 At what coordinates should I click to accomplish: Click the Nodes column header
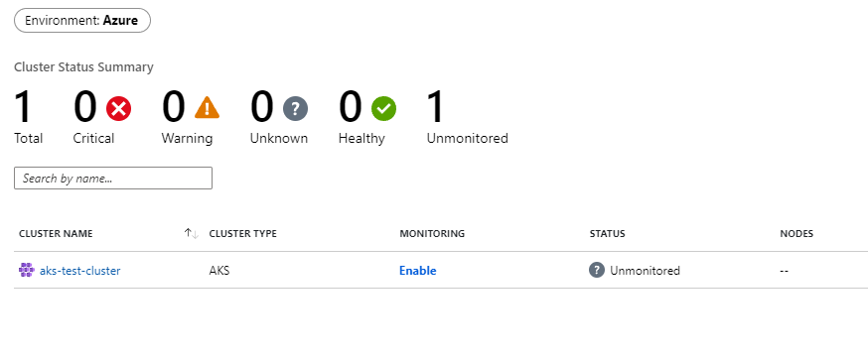pos(796,234)
